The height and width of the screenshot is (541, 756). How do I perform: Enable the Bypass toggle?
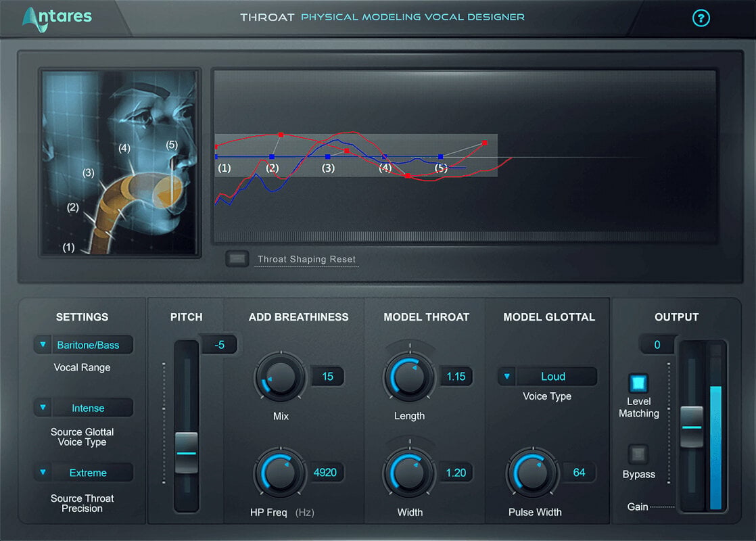(638, 454)
